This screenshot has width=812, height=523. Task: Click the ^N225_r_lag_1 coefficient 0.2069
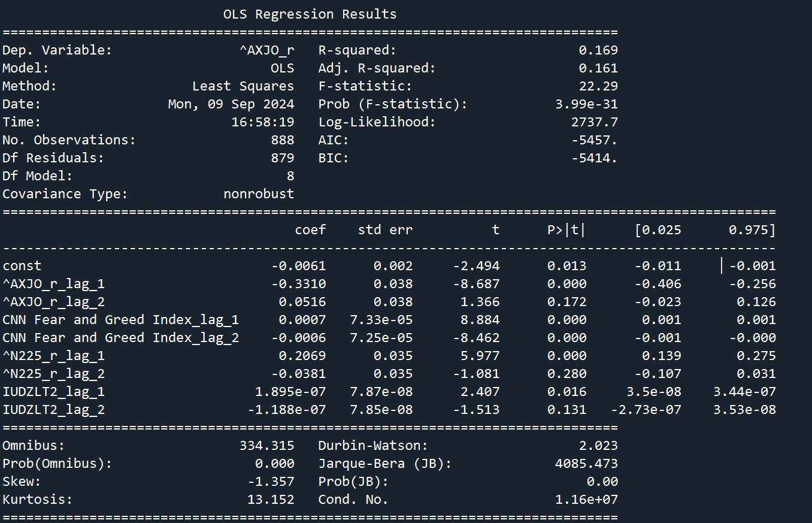point(302,356)
